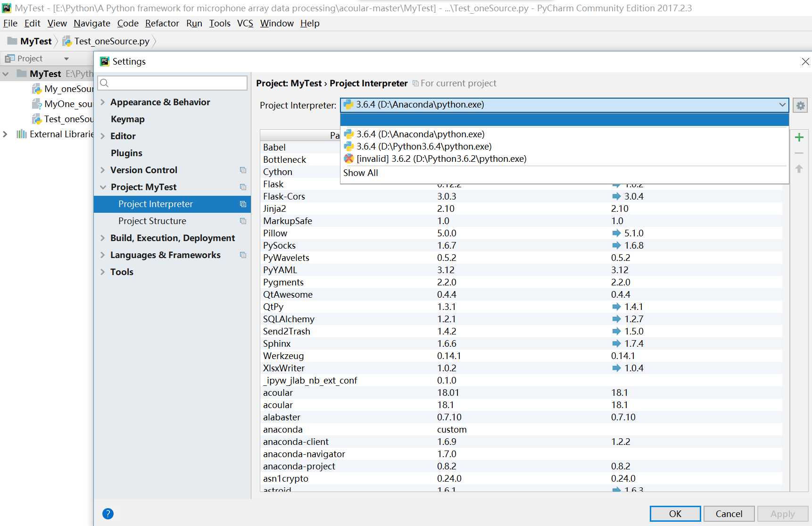Expand Editor settings section
812x526 pixels.
103,136
